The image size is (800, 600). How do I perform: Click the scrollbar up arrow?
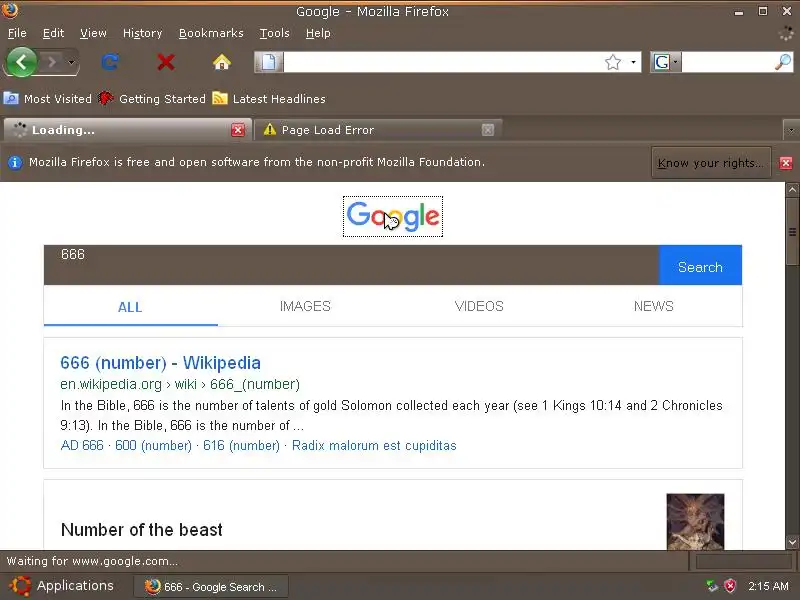point(792,190)
